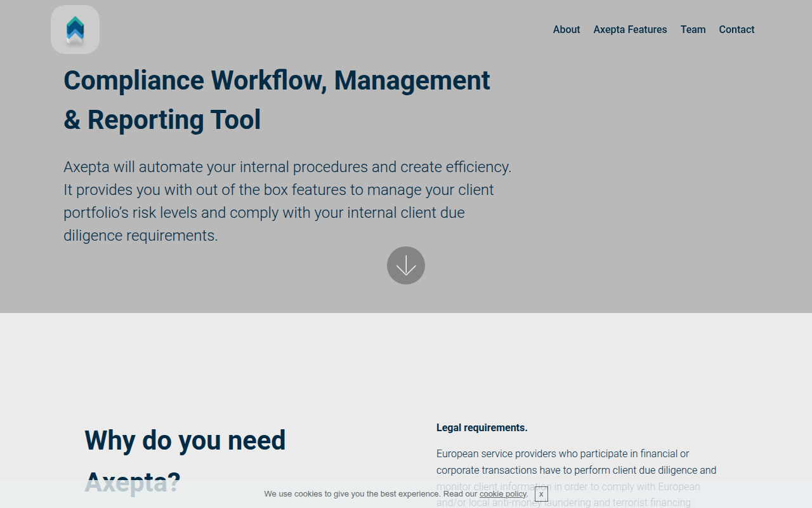Image resolution: width=812 pixels, height=508 pixels.
Task: Click the paragraph starting 'Axepta will automate'
Action: tap(287, 201)
